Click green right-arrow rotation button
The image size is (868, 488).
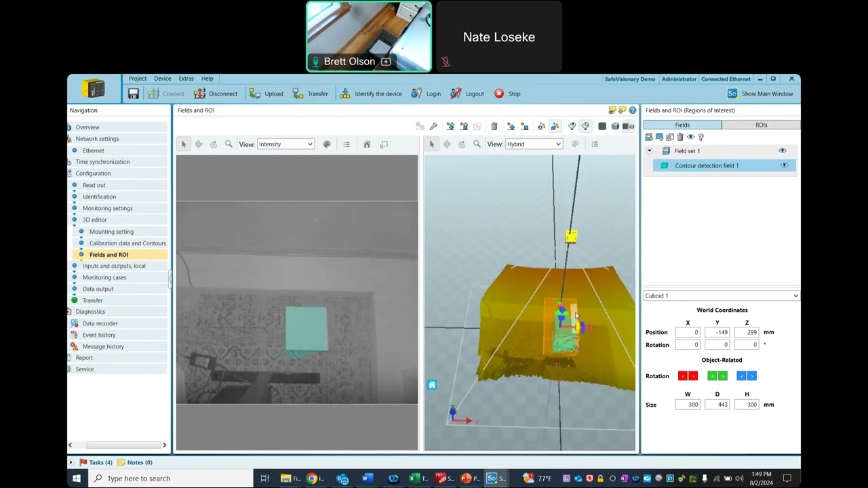[x=722, y=376]
